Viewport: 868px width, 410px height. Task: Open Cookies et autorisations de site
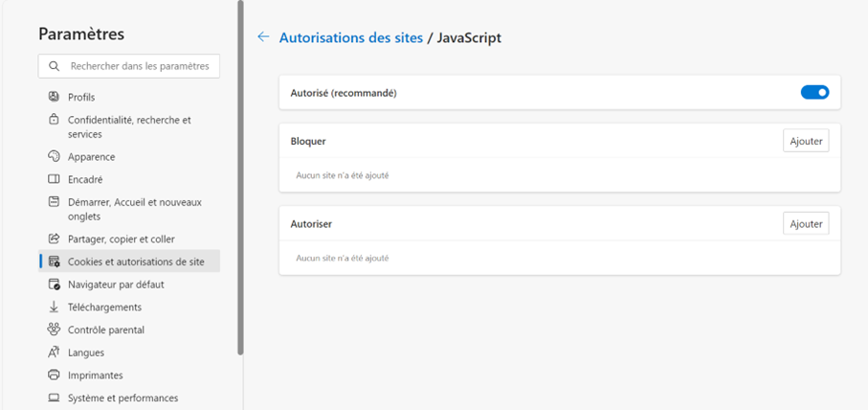[x=135, y=262]
